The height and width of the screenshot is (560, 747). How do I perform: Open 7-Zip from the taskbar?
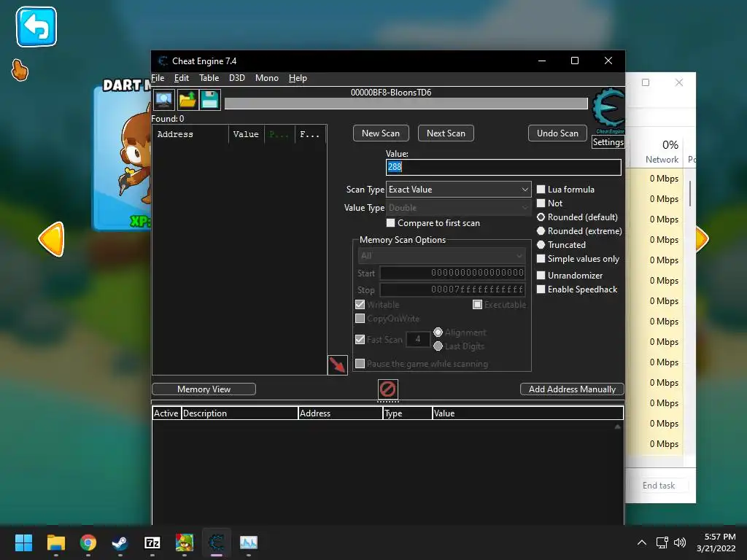152,542
